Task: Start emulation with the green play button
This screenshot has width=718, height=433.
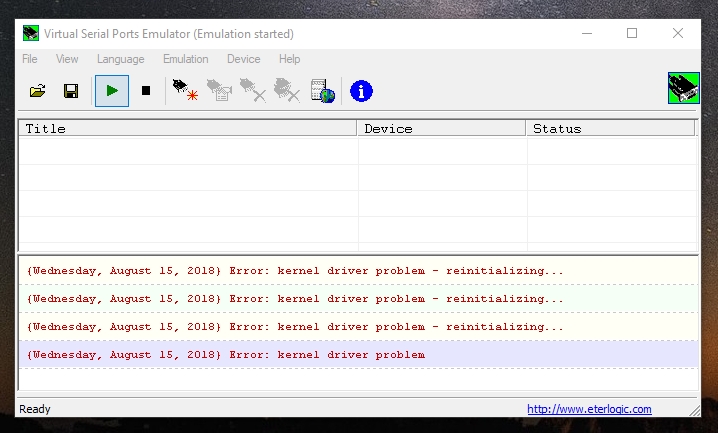Action: tap(112, 91)
